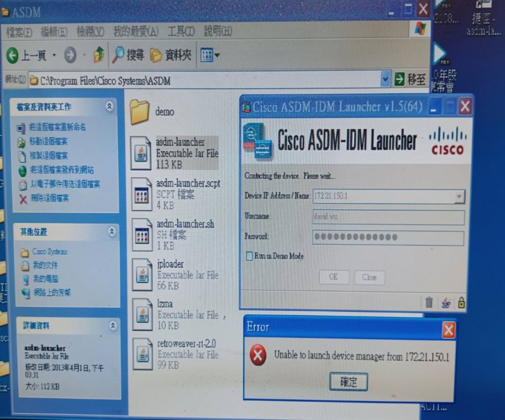This screenshot has width=505, height=420.
Task: Collapse the File and Folder Tasks panel
Action: [x=109, y=106]
